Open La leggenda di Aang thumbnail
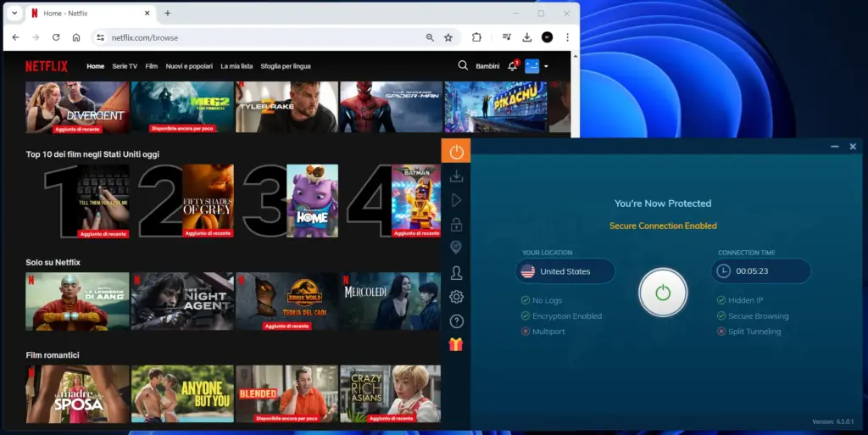The width and height of the screenshot is (868, 435). (x=77, y=301)
